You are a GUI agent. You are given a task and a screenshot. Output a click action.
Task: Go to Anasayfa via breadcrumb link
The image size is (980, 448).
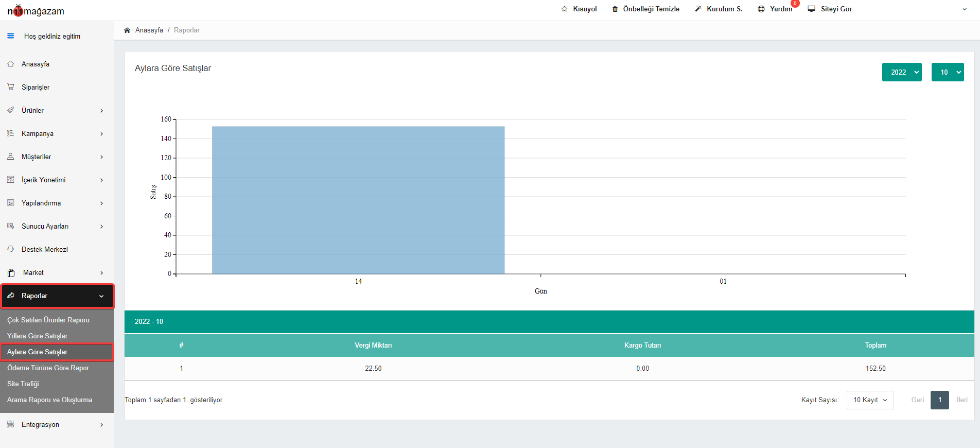point(149,30)
